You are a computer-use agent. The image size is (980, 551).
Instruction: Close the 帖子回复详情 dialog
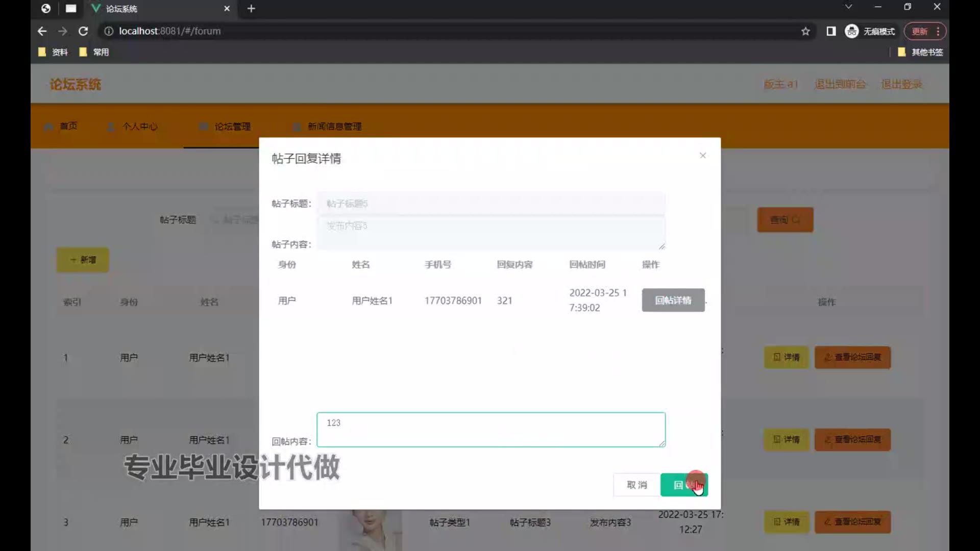(703, 156)
